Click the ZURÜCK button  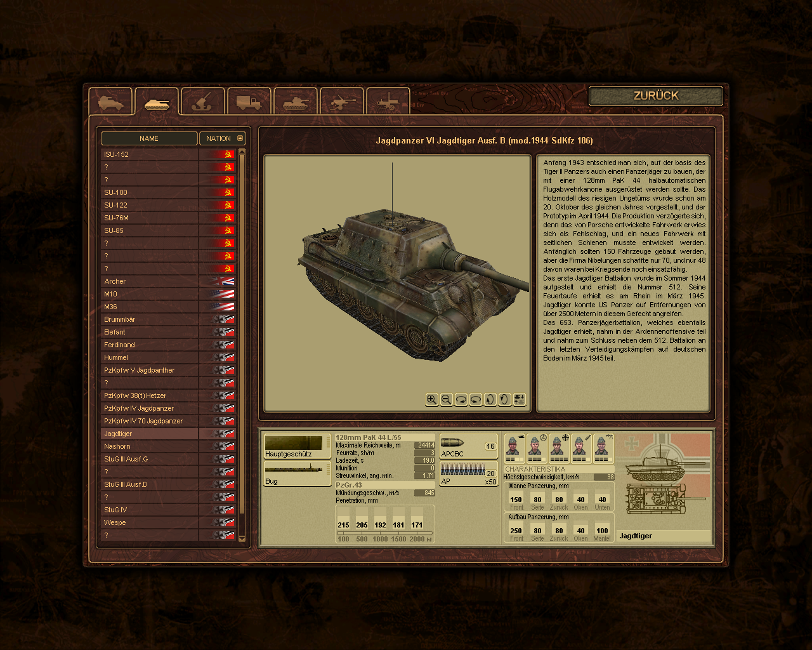point(655,96)
